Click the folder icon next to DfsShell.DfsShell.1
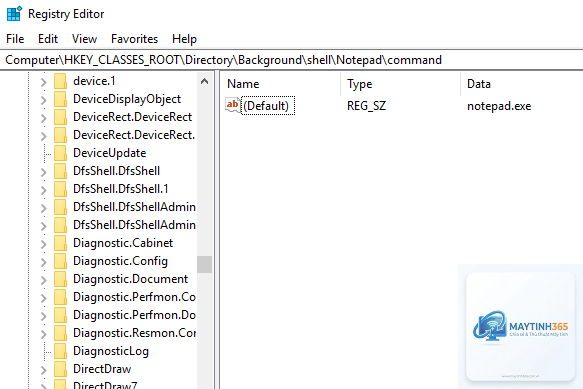The height and width of the screenshot is (389, 583). [60, 189]
